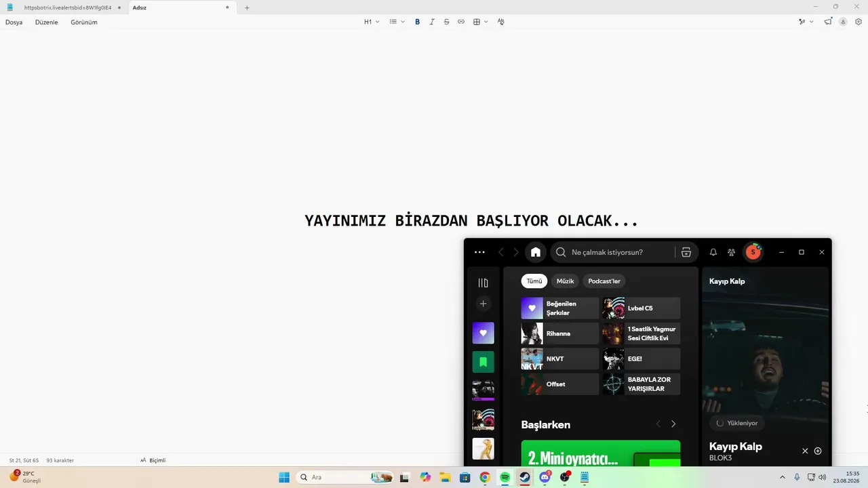The height and width of the screenshot is (488, 868).
Task: Open Google Chrome from the taskbar
Action: pos(485,477)
